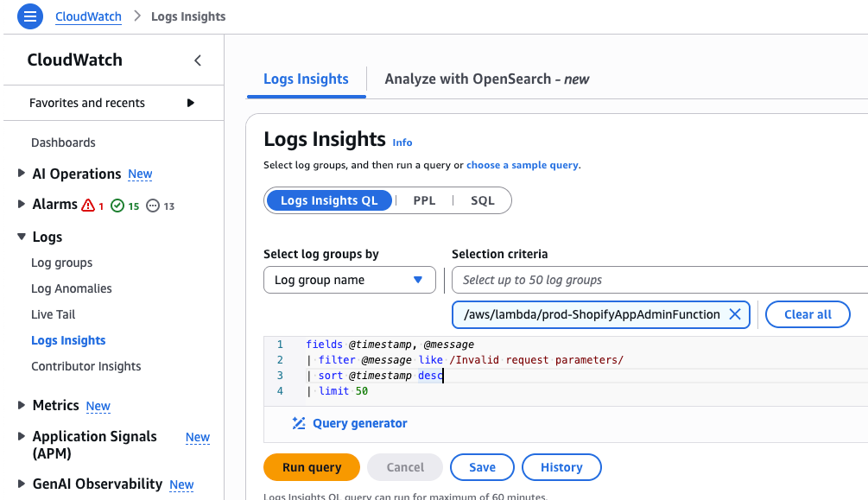Switch query language to SQL
The width and height of the screenshot is (868, 500).
(x=482, y=200)
